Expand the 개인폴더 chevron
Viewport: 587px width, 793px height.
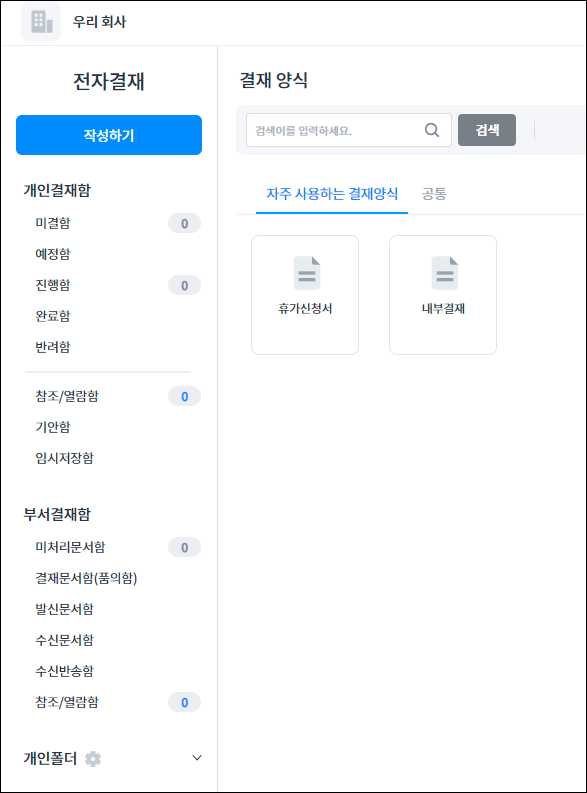(x=197, y=758)
